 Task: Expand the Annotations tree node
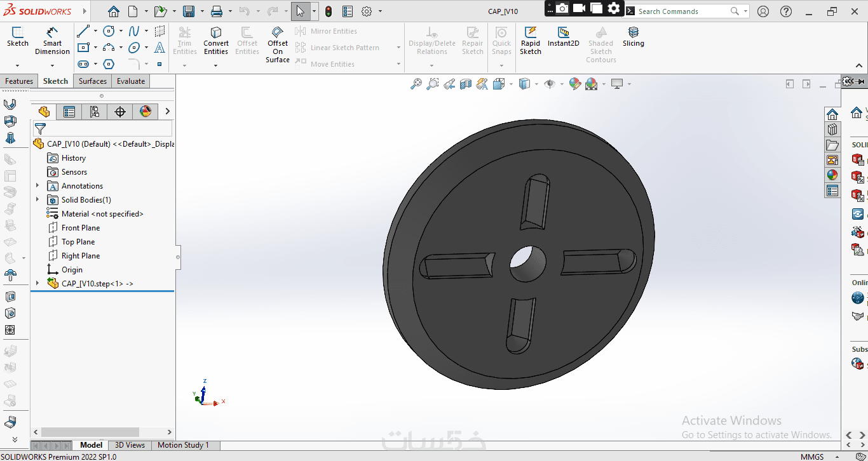point(37,186)
